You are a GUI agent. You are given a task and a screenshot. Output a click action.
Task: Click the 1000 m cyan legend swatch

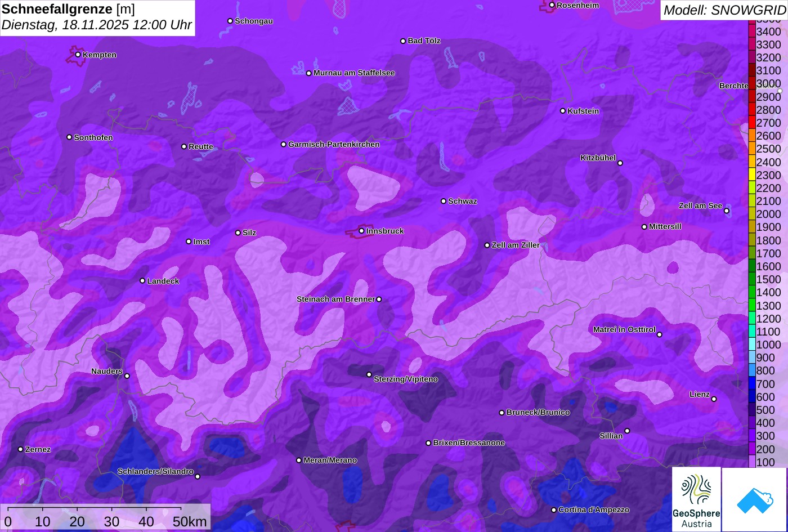[x=752, y=345]
